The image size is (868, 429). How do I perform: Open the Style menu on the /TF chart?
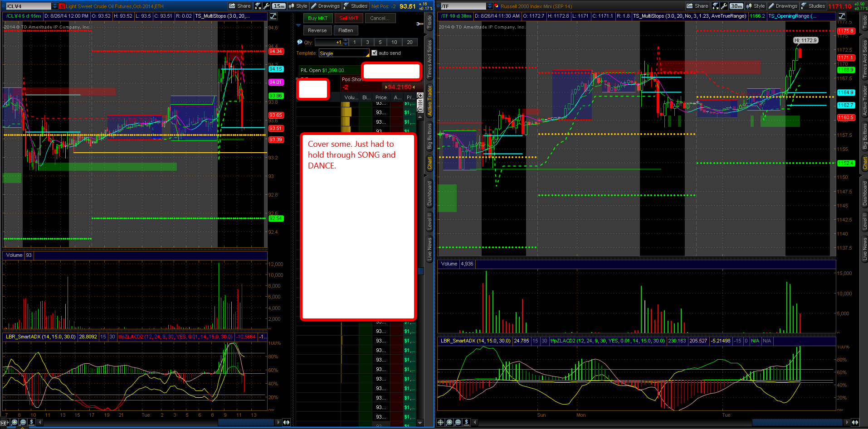(756, 6)
